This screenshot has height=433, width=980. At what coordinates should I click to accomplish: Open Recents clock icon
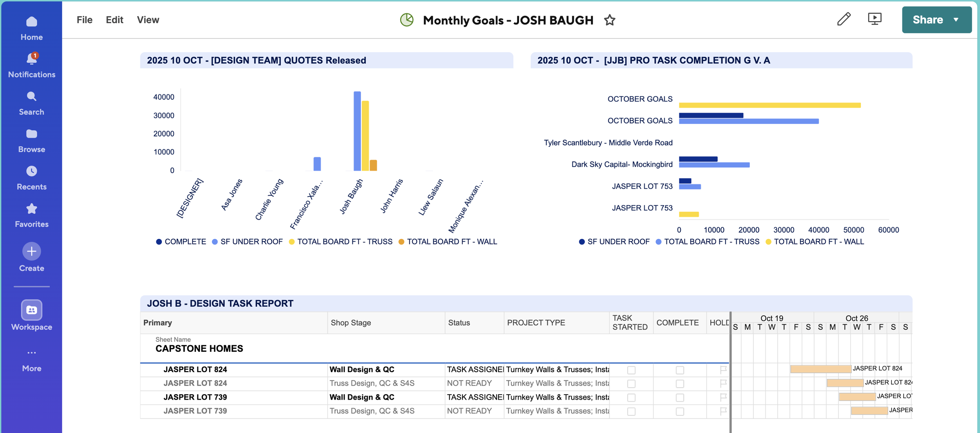pos(32,171)
